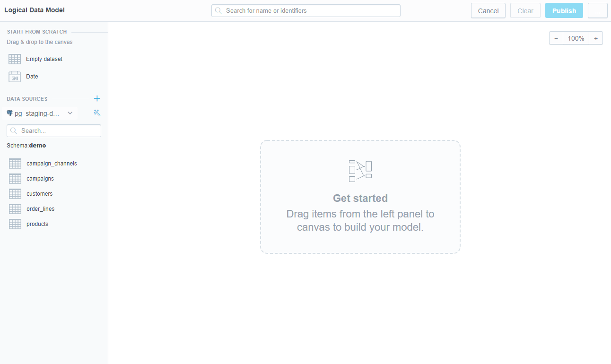Click the Get started heading
611x364 pixels.
pos(360,198)
